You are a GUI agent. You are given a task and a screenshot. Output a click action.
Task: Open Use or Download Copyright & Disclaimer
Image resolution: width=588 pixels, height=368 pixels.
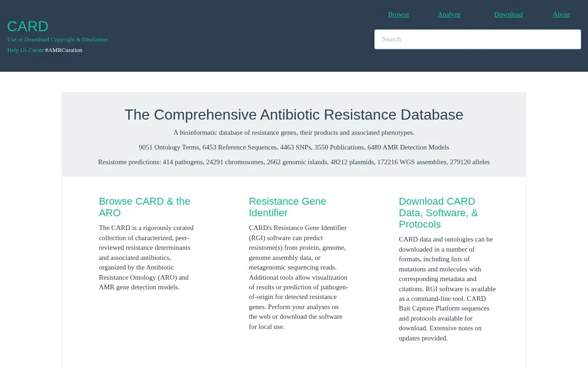tap(58, 40)
